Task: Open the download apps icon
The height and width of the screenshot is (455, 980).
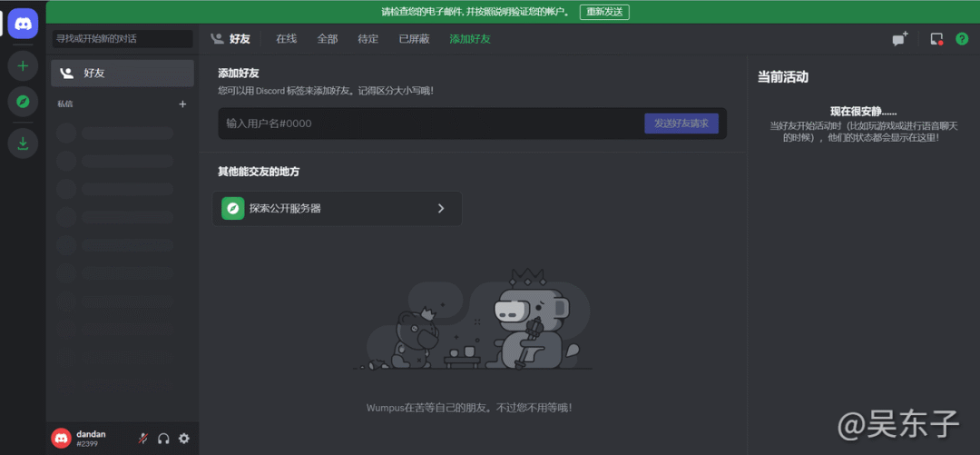Action: pos(23,143)
